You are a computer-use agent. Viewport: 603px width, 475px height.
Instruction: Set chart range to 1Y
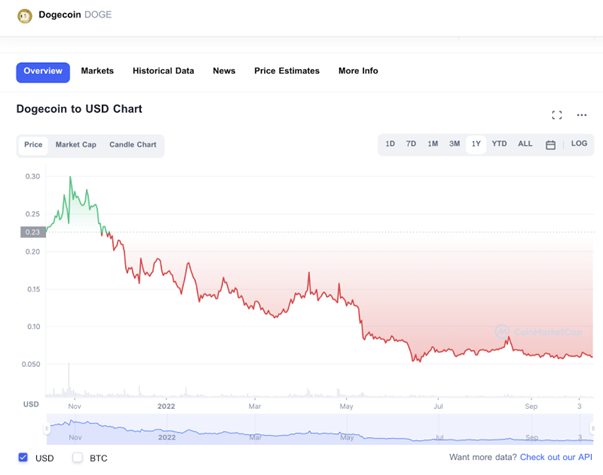[476, 144]
